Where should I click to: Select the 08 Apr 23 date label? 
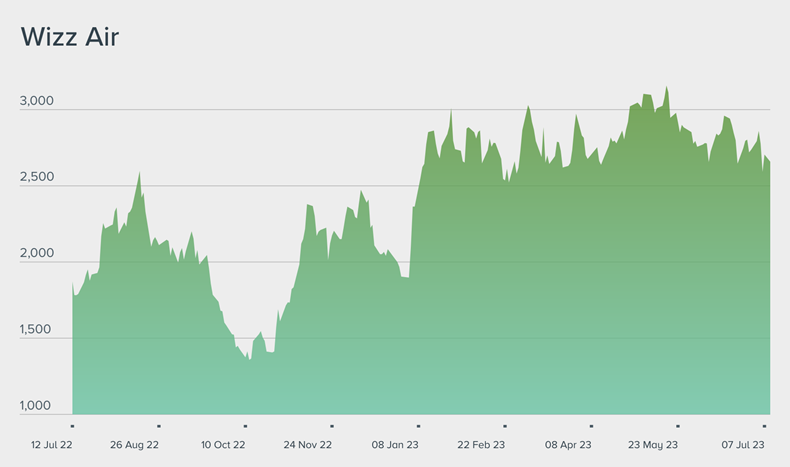568,444
